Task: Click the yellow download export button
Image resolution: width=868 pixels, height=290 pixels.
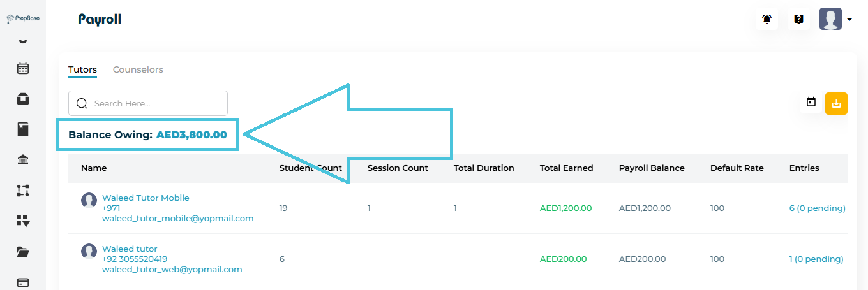Action: point(836,103)
